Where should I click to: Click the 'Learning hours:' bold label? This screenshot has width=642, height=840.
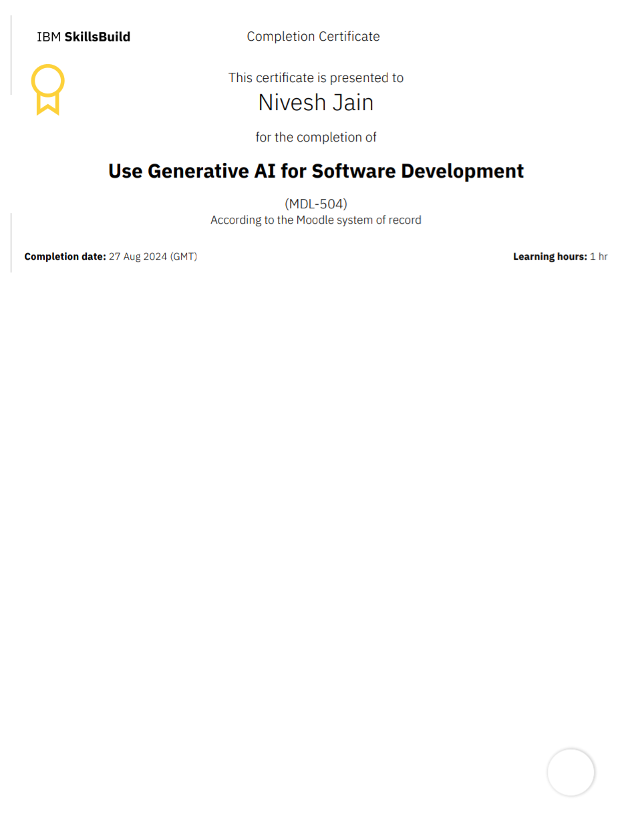click(549, 256)
